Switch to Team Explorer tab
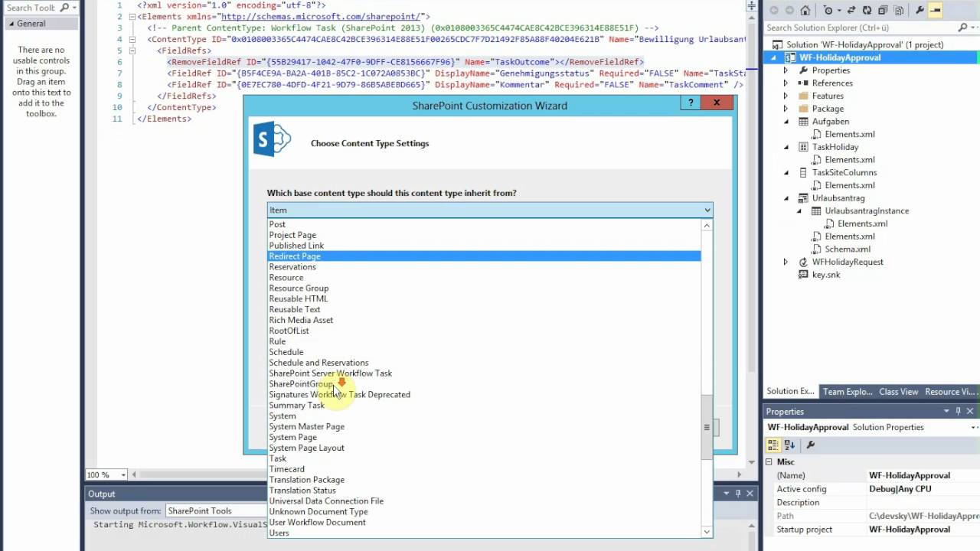This screenshot has height=551, width=980. [x=847, y=392]
